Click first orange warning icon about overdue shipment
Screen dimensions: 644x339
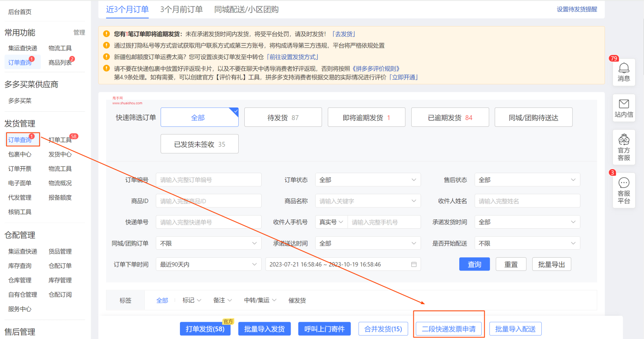click(x=106, y=34)
